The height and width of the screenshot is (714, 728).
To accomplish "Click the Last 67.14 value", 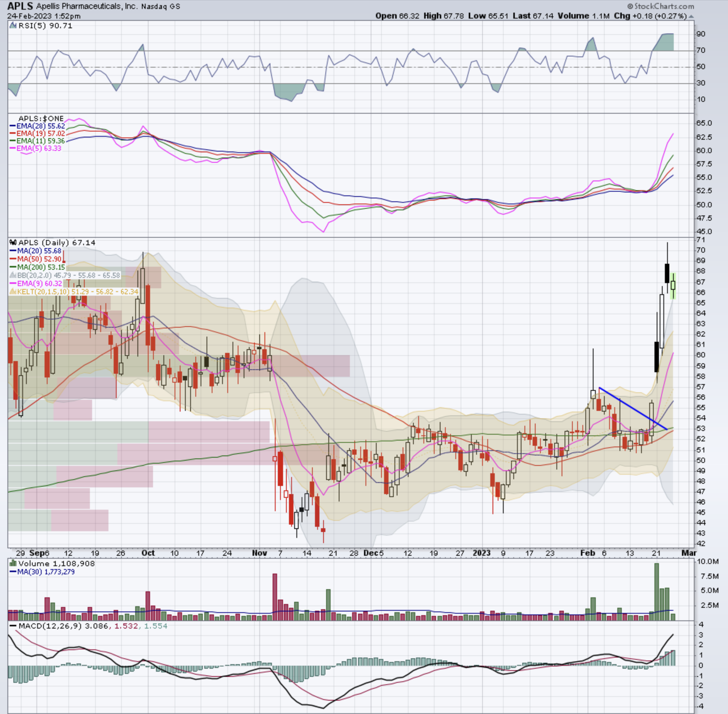I will [x=533, y=16].
